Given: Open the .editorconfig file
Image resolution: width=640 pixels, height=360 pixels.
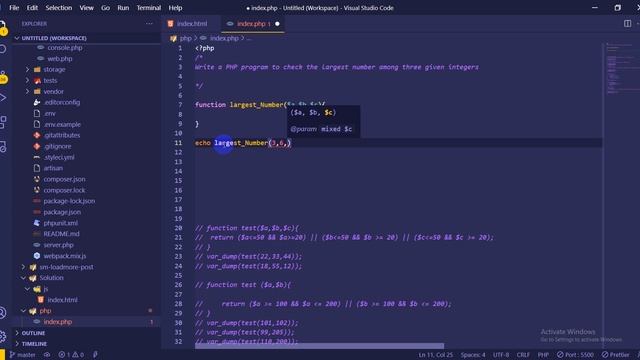Looking at the screenshot, I should pyautogui.click(x=62, y=102).
